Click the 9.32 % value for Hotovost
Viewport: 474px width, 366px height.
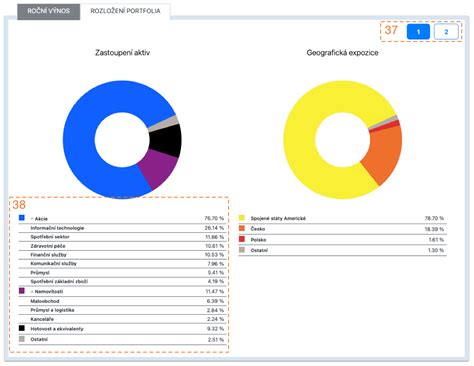(x=215, y=329)
